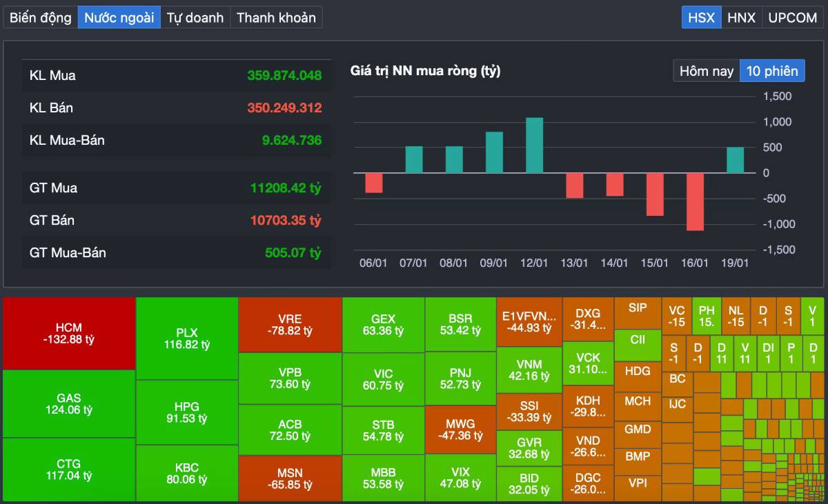Open the MWG stock tile
This screenshot has height=504, width=828.
point(460,429)
